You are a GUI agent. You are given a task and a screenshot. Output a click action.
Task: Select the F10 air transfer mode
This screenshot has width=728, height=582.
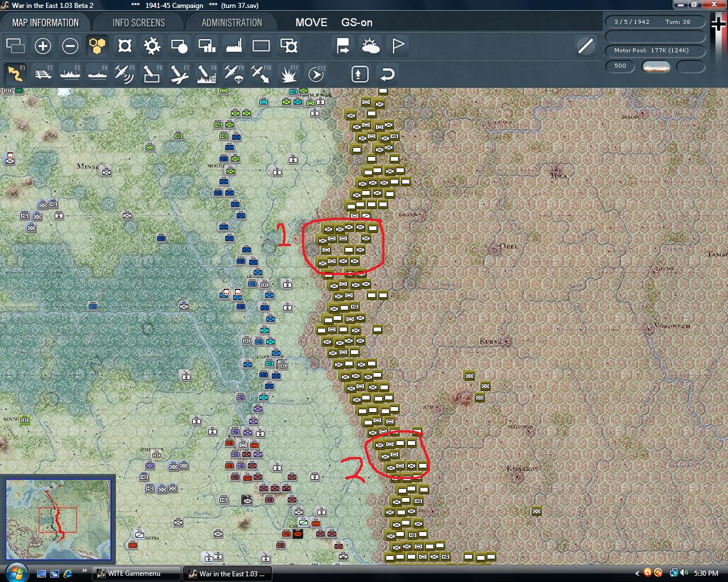[x=261, y=74]
